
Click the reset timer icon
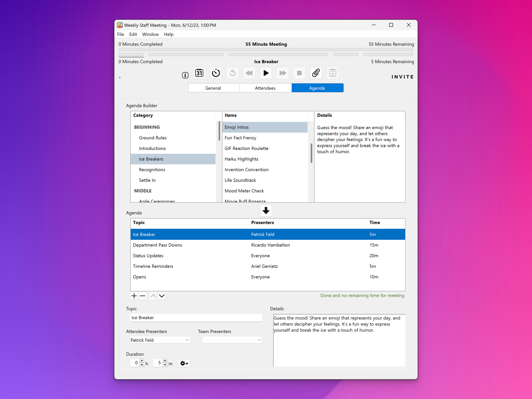point(232,73)
